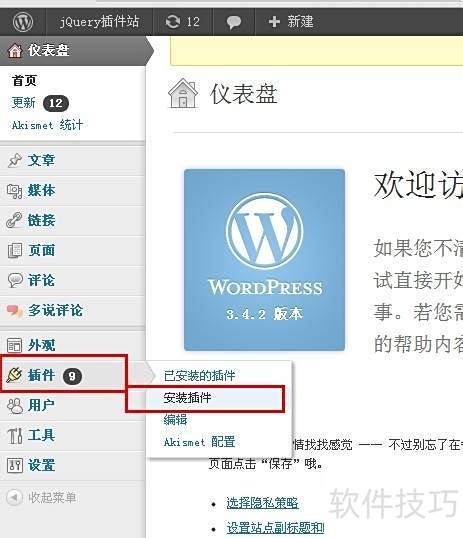Click the users icon for 用户
Screen dimensions: 463x538
pyautogui.click(x=15, y=406)
